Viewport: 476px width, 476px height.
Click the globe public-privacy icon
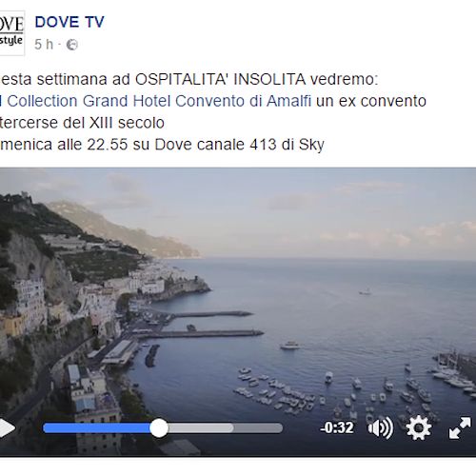click(x=72, y=45)
